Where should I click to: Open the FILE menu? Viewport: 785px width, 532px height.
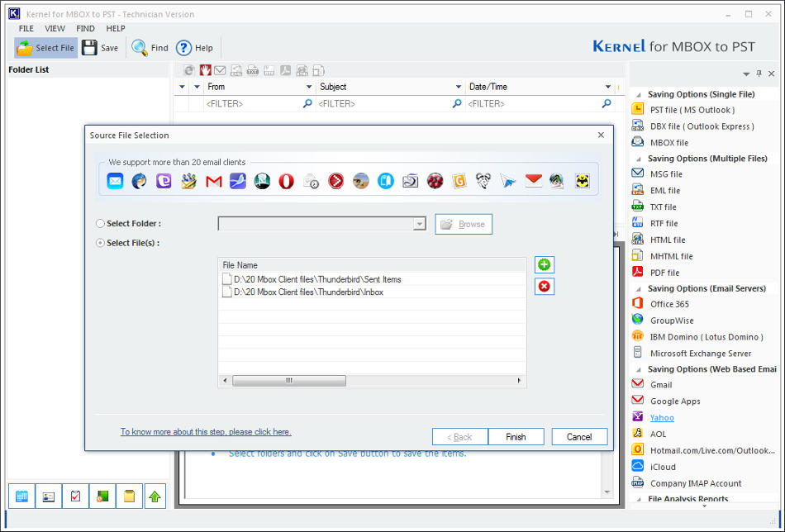click(x=26, y=27)
